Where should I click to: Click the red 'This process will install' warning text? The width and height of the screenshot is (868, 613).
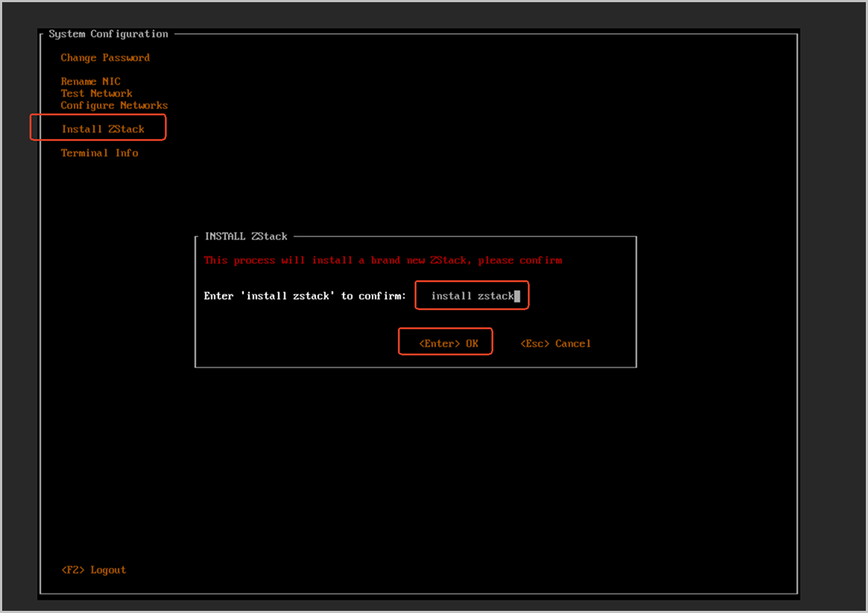[383, 260]
